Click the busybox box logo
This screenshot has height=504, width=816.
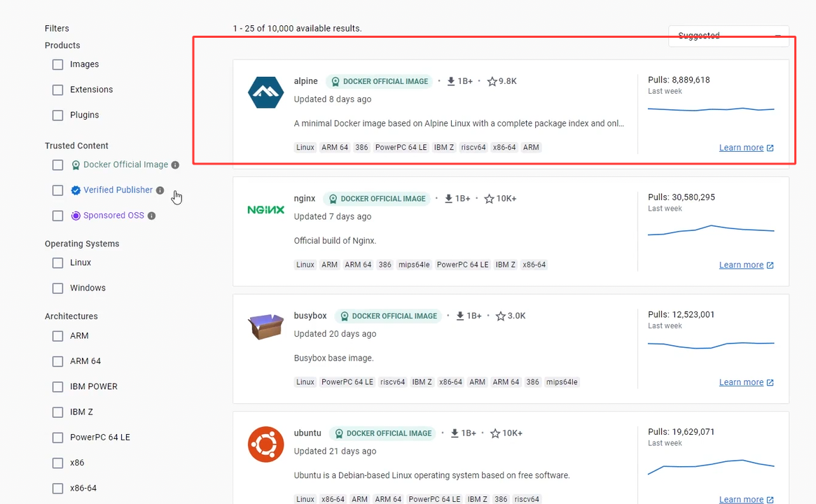pos(265,327)
